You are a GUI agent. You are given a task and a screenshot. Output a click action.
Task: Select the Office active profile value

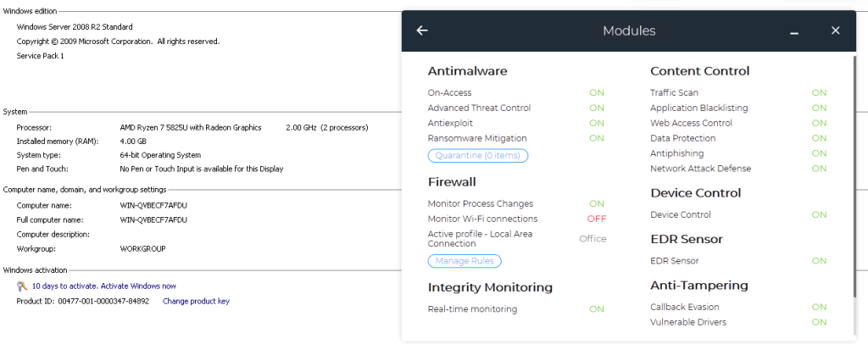593,239
